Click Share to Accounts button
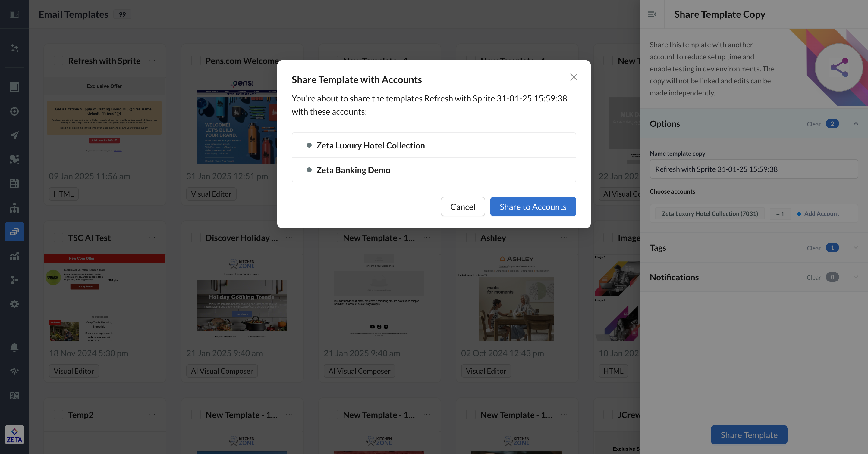Viewport: 868px width, 454px height. coord(533,207)
